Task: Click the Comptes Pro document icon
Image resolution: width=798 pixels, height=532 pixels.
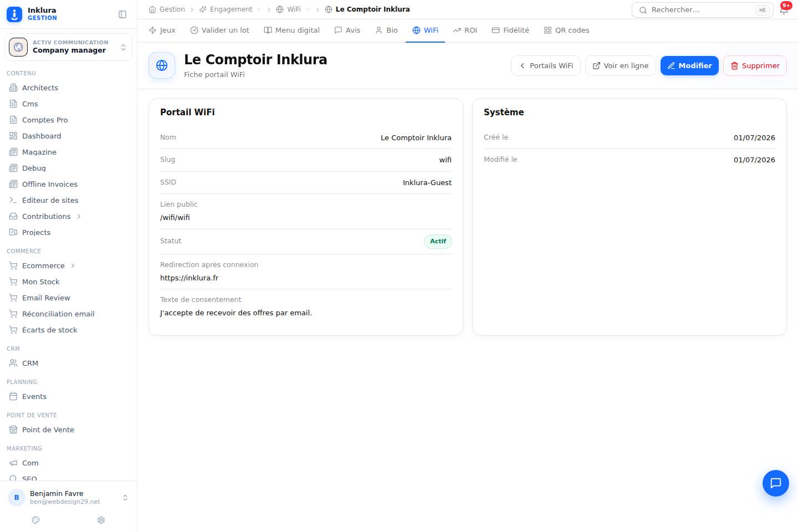Action: coord(13,120)
